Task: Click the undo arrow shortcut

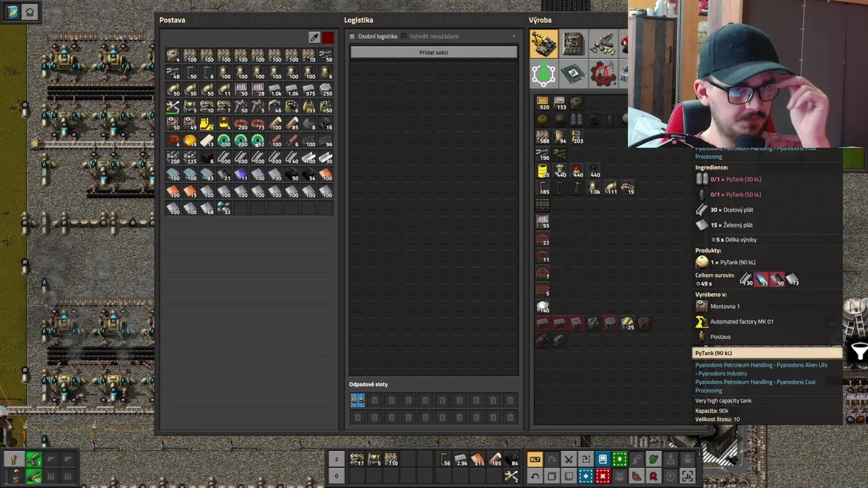Action: coord(535,476)
